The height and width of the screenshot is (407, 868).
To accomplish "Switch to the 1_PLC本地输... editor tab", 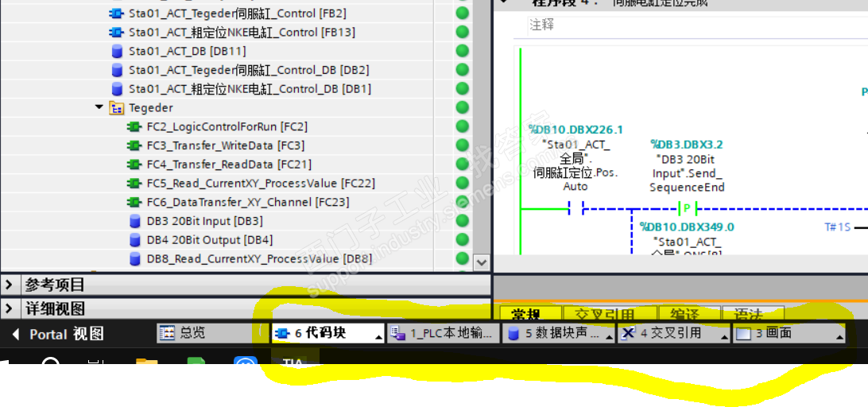I will click(x=443, y=333).
